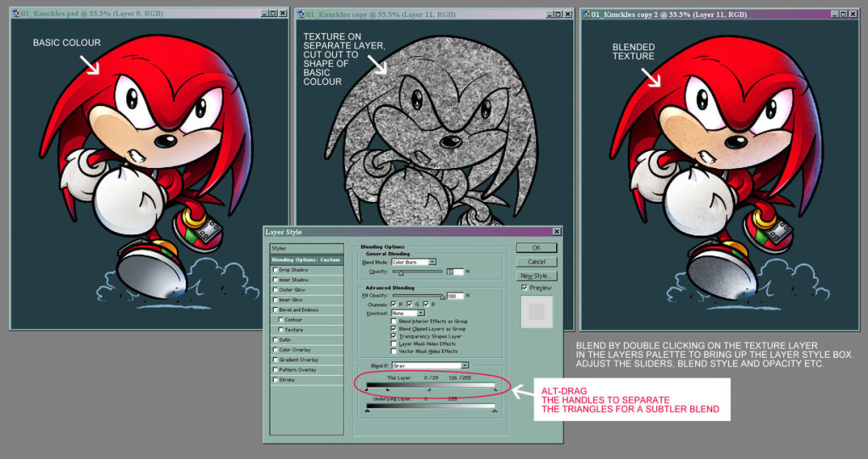Close the 01_Knuckles copy 2 window
Image resolution: width=868 pixels, height=459 pixels.
click(x=852, y=14)
